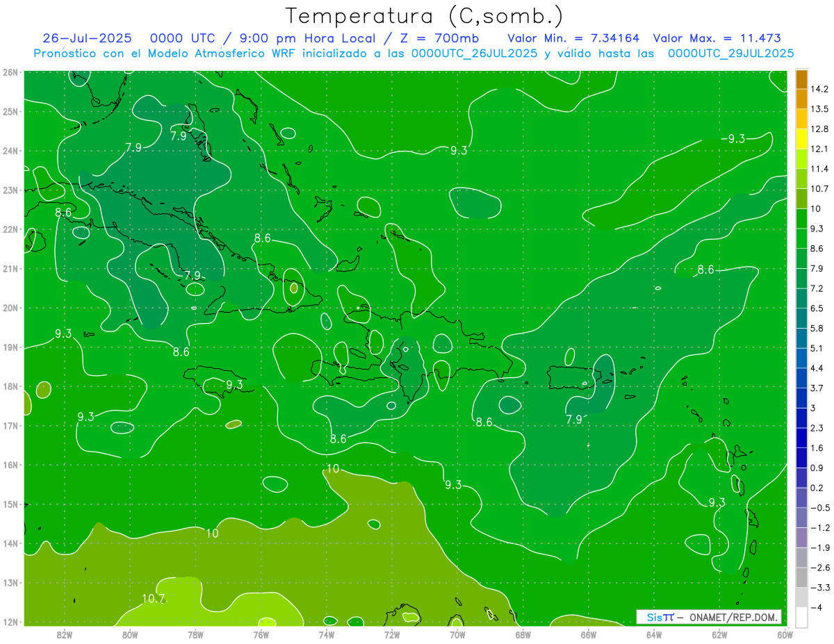
Task: Click the longitude label '74W'
Action: coord(326,634)
